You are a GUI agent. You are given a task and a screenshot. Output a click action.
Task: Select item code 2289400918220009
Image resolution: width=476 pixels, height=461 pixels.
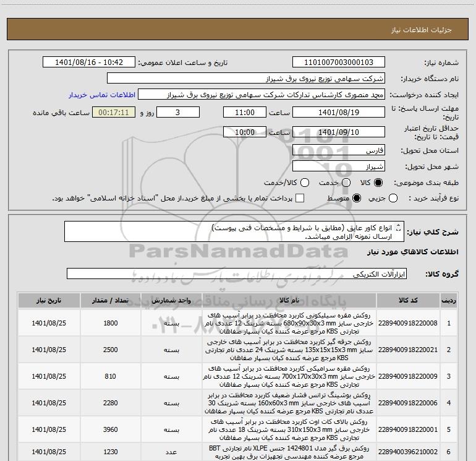pyautogui.click(x=408, y=376)
